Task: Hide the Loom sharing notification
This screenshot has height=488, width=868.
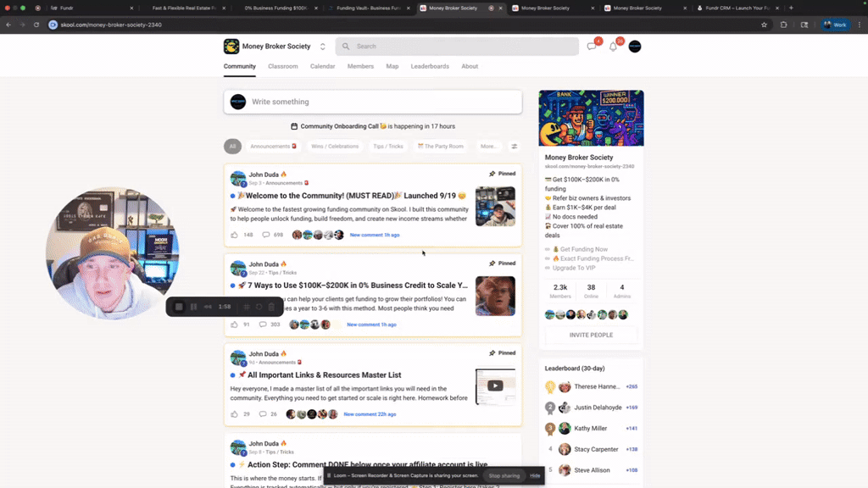Action: [x=535, y=476]
